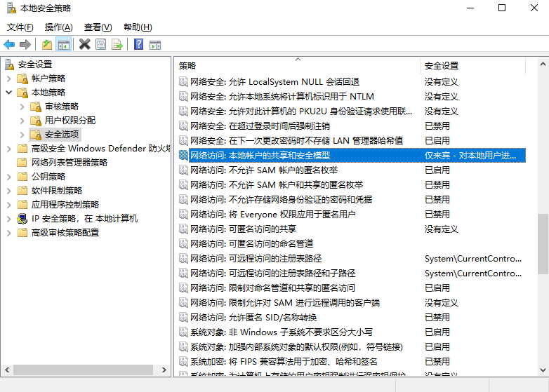Image resolution: width=549 pixels, height=392 pixels.
Task: Click the 公钥策略 folder icon
Action: pos(22,177)
